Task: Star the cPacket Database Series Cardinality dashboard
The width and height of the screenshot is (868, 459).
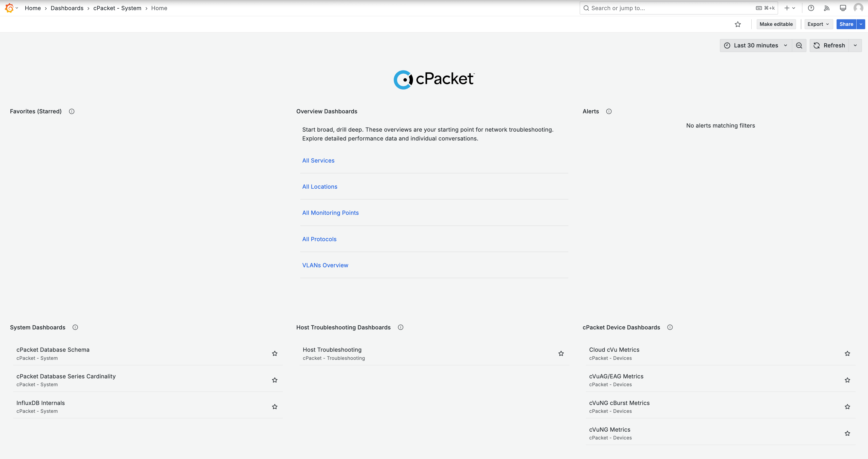Action: coord(275,380)
